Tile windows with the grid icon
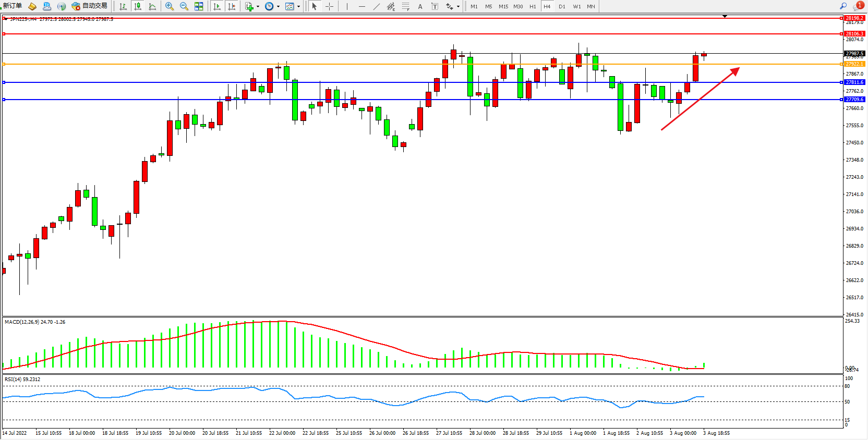Image resolution: width=868 pixels, height=440 pixels. coord(199,6)
